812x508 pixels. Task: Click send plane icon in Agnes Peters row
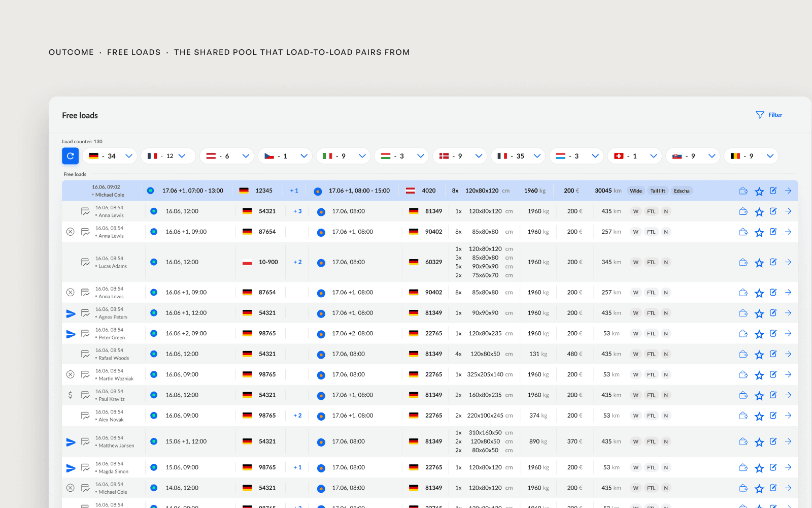pos(71,313)
